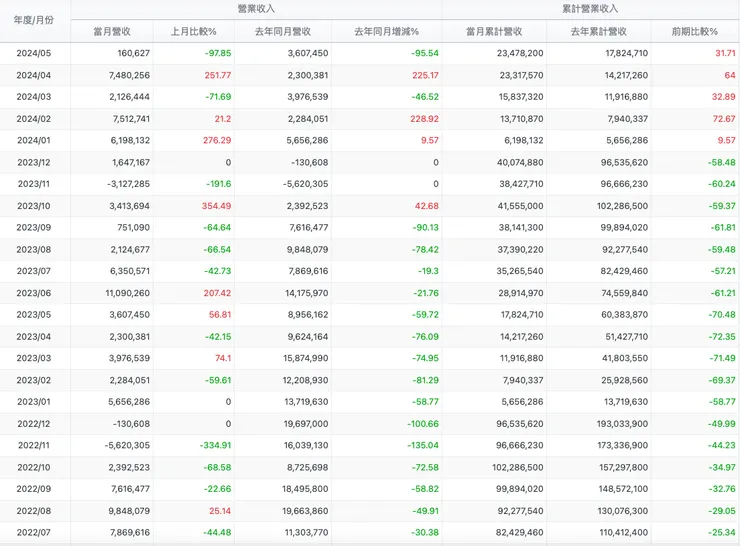This screenshot has height=546, width=740.
Task: Click the 當月營收 column header
Action: tap(112, 32)
